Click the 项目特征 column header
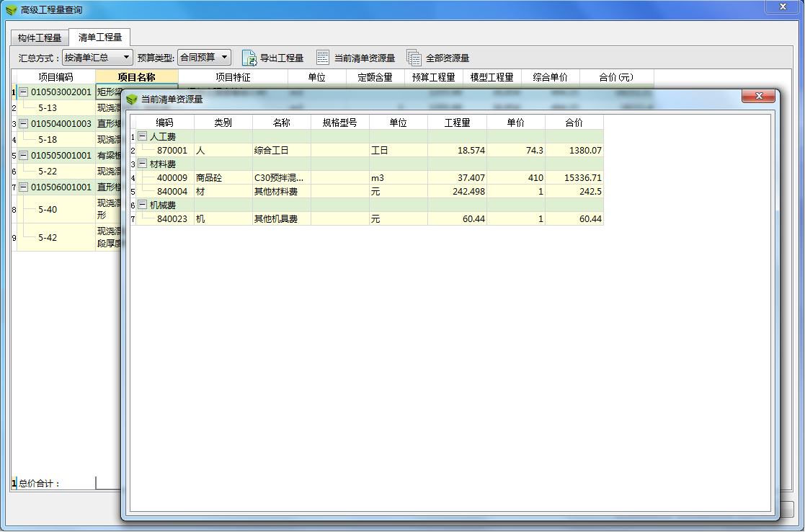The height and width of the screenshot is (532, 805). click(233, 77)
